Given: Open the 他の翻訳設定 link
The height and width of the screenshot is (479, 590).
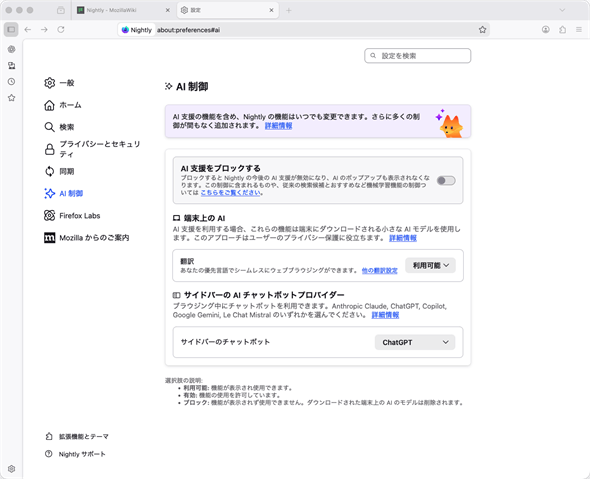Looking at the screenshot, I should click(x=380, y=271).
